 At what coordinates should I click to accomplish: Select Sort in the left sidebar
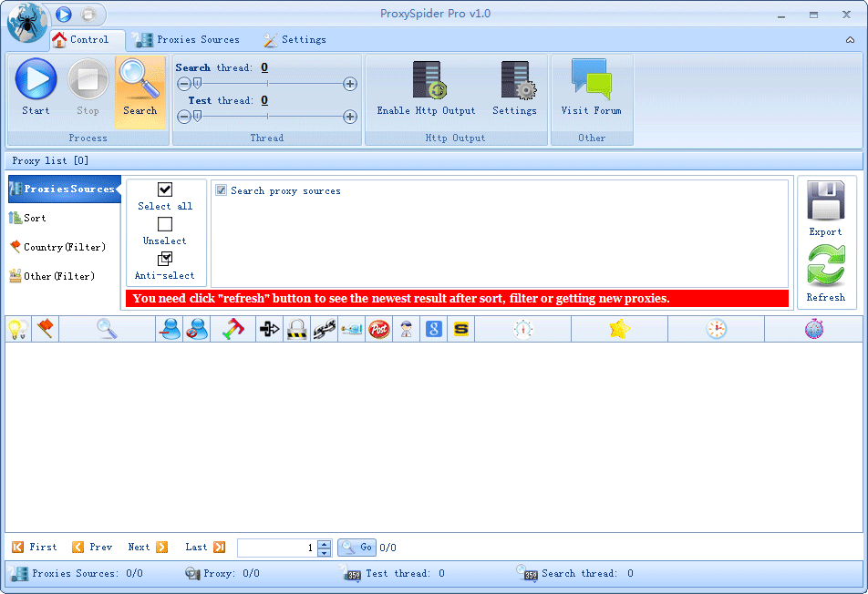tap(27, 218)
